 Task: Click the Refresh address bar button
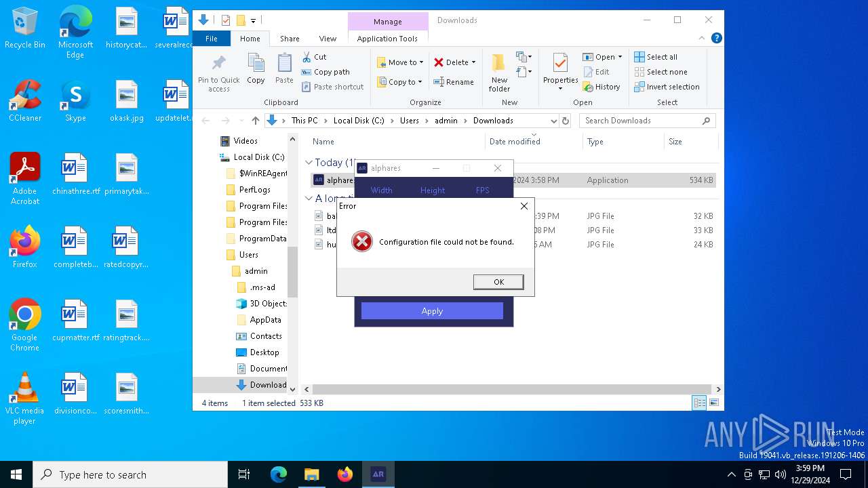click(566, 121)
